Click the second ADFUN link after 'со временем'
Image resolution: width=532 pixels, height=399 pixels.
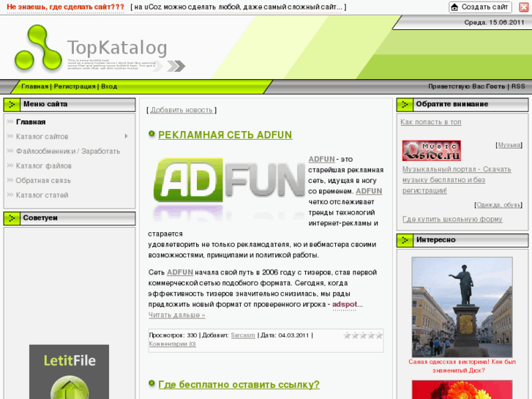point(369,191)
